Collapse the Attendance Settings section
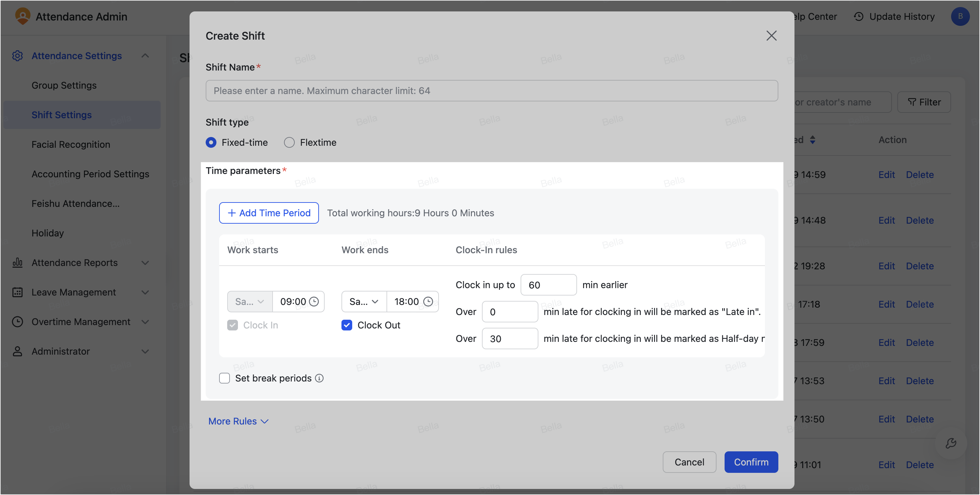This screenshot has height=495, width=980. 145,55
